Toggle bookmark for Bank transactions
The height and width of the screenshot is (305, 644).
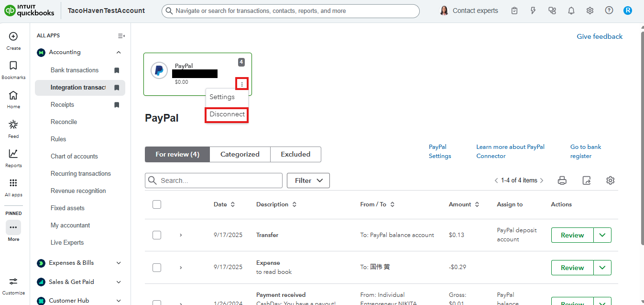click(117, 70)
